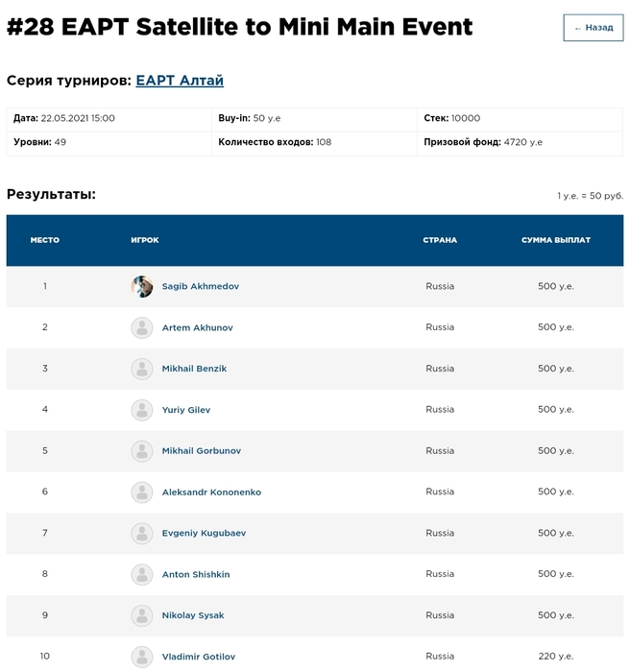
Task: Click the Место column header
Action: coord(45,240)
